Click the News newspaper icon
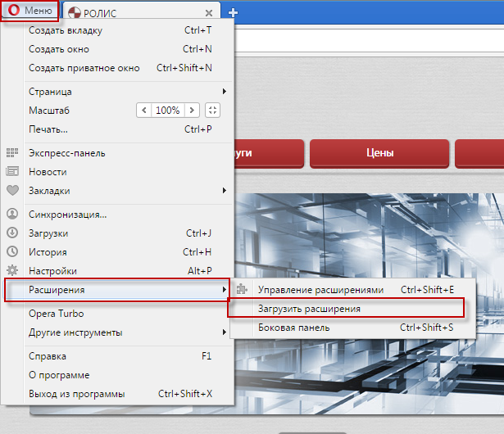Image resolution: width=504 pixels, height=434 pixels. tap(12, 171)
